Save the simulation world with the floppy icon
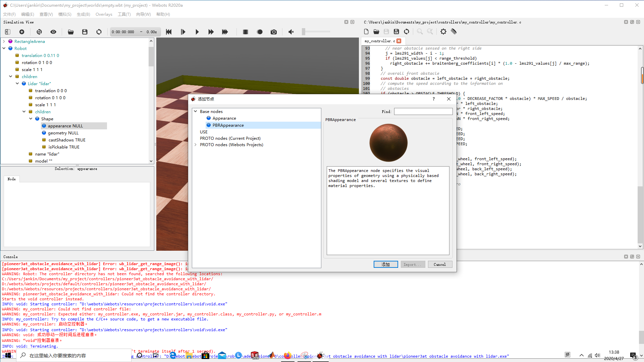 85,32
